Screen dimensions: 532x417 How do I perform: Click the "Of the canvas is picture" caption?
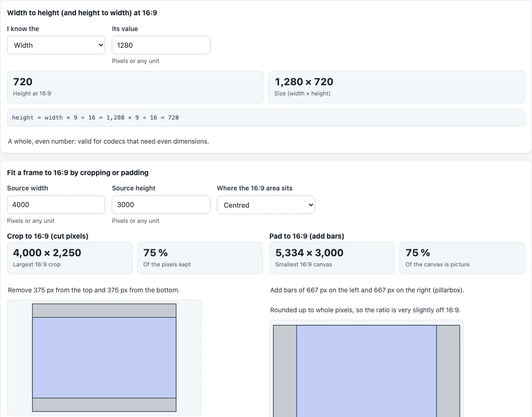click(x=437, y=264)
